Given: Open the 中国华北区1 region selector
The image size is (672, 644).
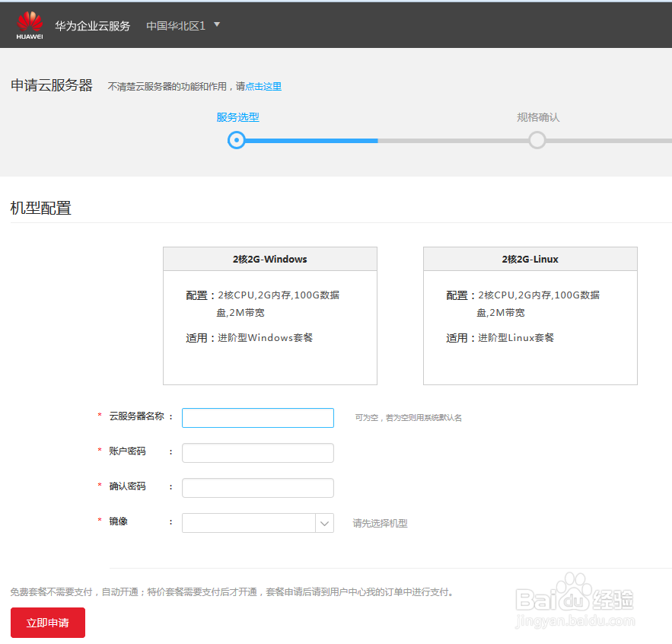Looking at the screenshot, I should point(177,25).
